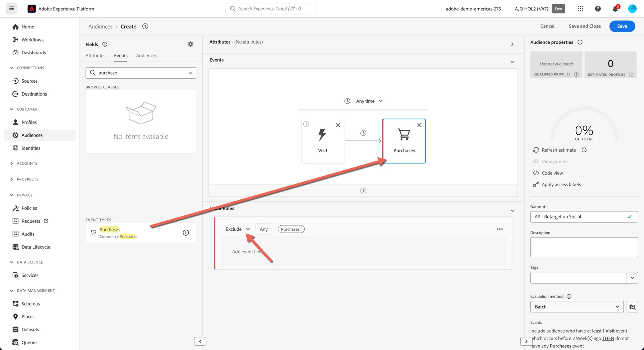Collapse the Events section
The height and width of the screenshot is (350, 644).
pyautogui.click(x=512, y=62)
